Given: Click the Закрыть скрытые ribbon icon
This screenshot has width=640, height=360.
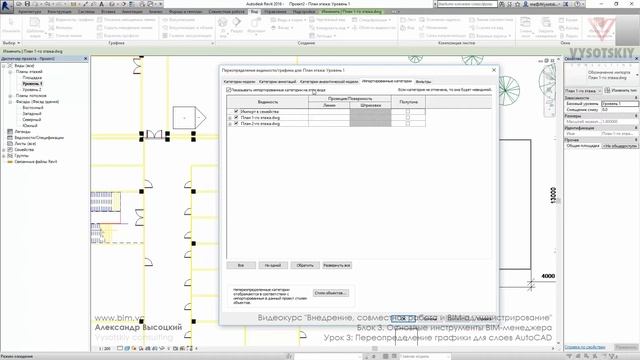Looking at the screenshot, I should (545, 27).
